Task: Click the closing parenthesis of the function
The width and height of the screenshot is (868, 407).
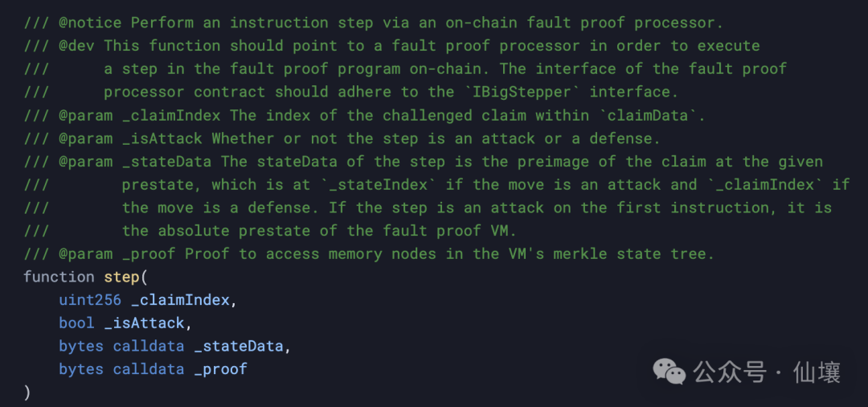Action: point(27,393)
